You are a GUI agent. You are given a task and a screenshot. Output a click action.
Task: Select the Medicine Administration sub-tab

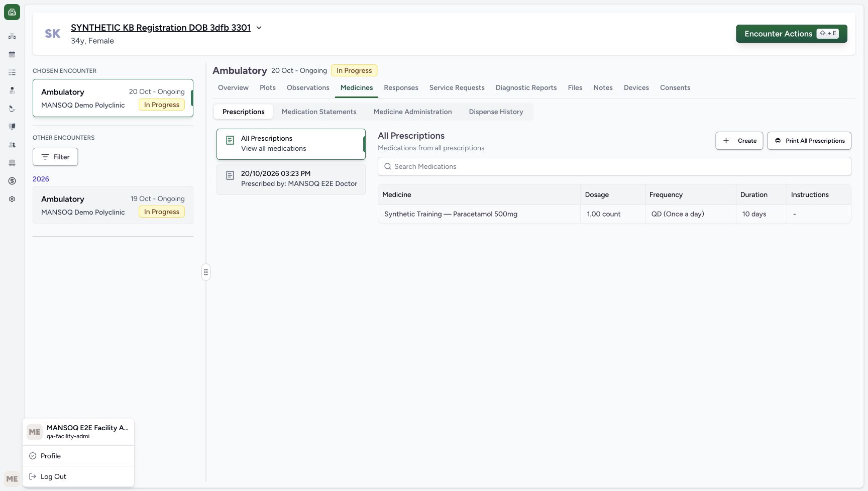[x=412, y=112]
